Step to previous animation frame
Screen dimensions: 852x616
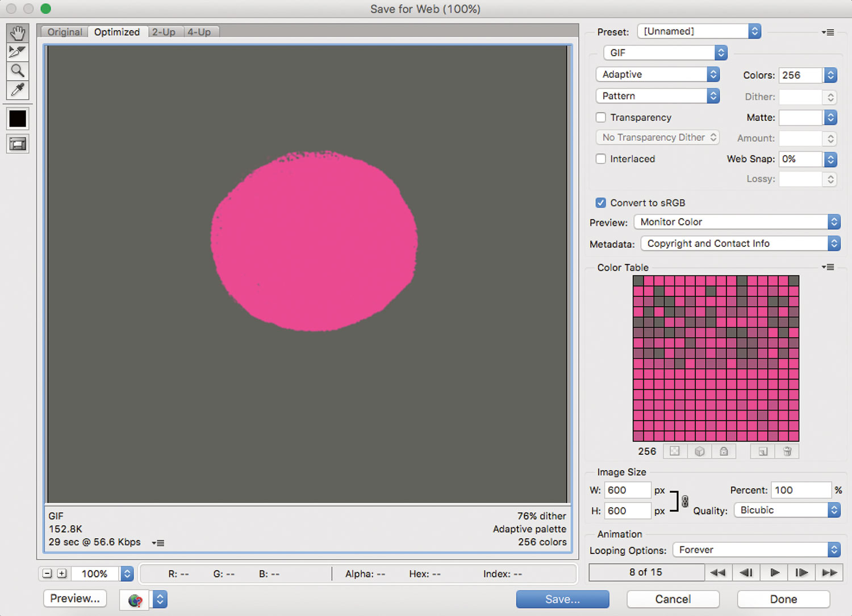tap(746, 572)
